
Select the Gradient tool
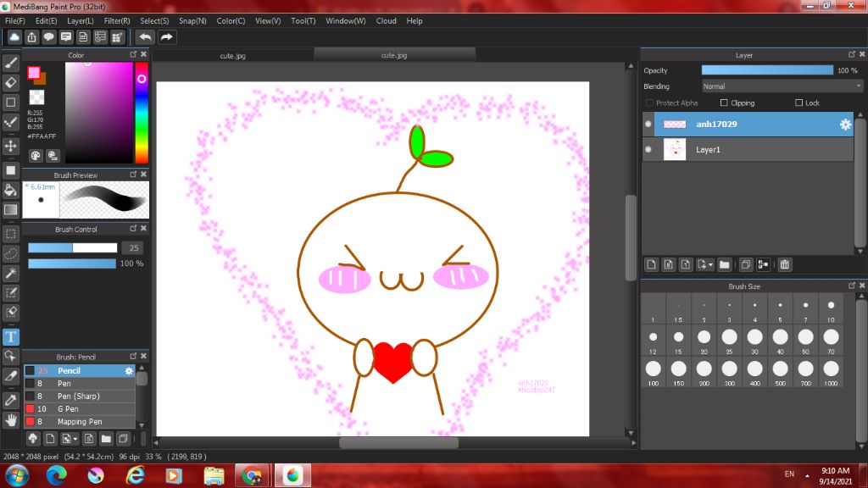click(x=10, y=210)
